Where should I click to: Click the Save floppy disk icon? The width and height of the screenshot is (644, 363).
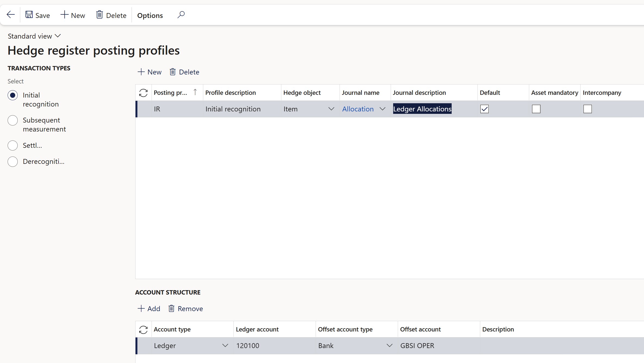pyautogui.click(x=29, y=15)
